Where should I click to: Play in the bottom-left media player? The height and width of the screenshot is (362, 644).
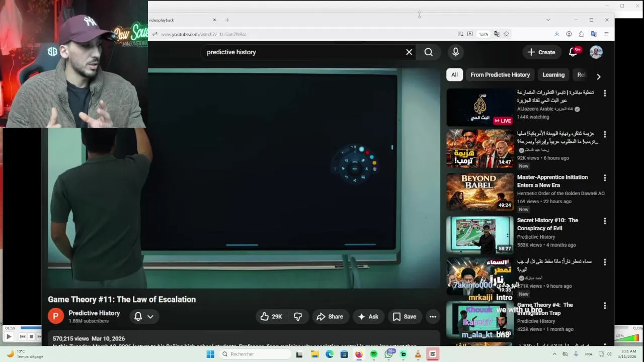(x=9, y=336)
